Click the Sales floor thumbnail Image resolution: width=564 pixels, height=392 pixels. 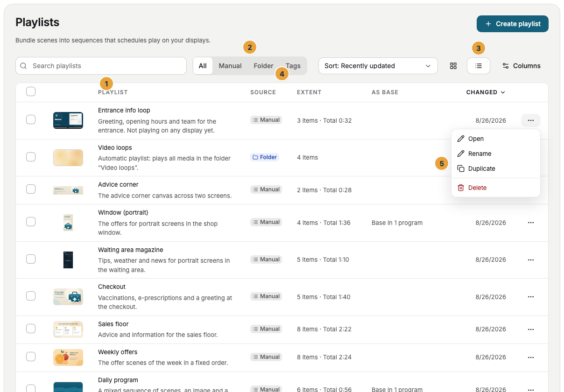(68, 329)
